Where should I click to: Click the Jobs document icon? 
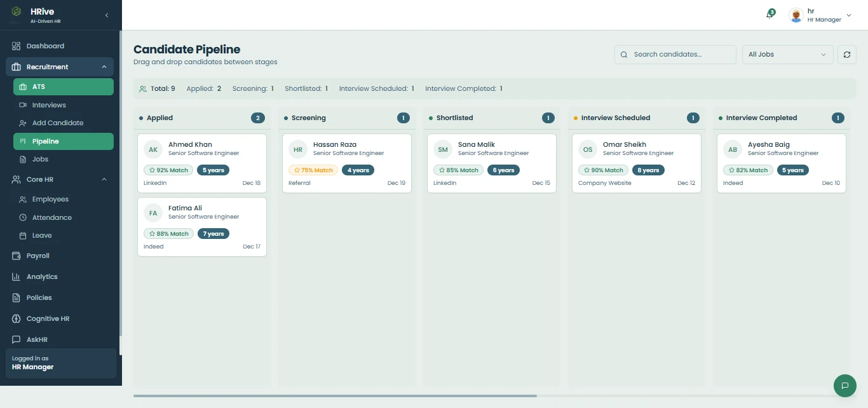click(x=23, y=159)
